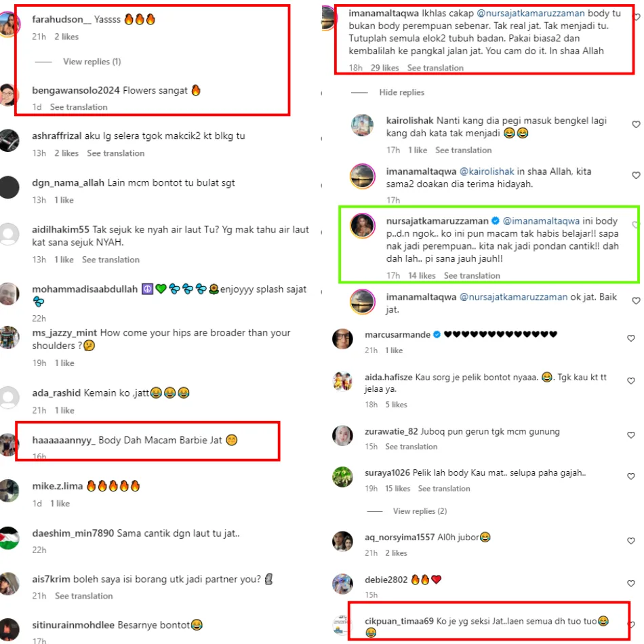This screenshot has width=644, height=644.
Task: Open the @kairolishak mention in imanamaltaqwa's reply
Action: click(x=486, y=172)
